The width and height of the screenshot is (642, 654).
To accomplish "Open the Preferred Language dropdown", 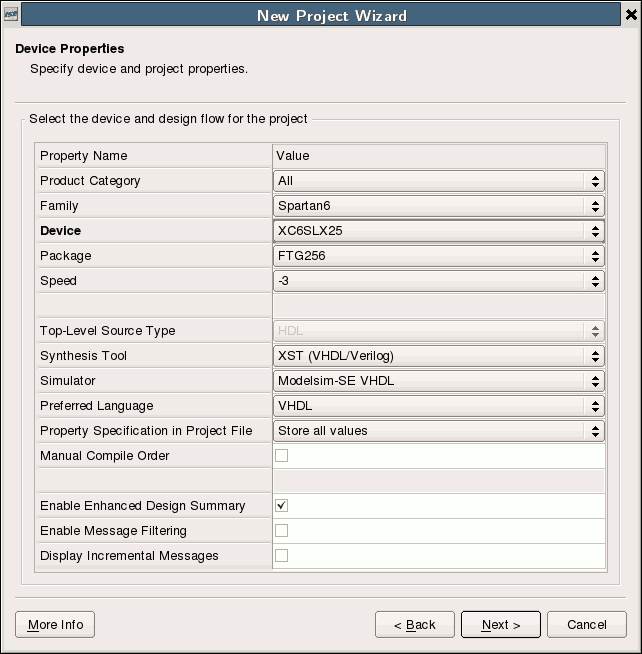I will (438, 406).
